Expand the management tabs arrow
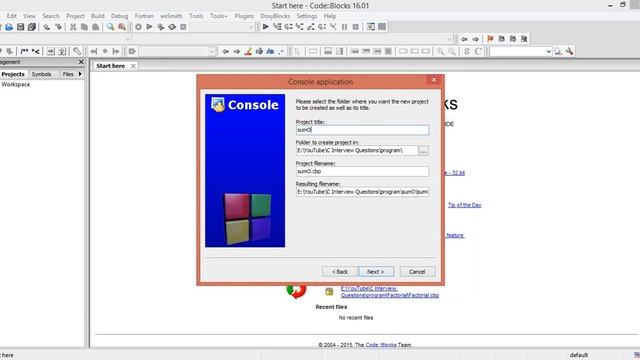 (80, 74)
